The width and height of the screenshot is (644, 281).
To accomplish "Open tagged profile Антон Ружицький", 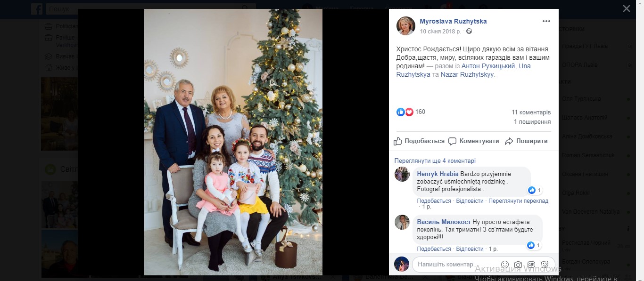I will point(487,66).
